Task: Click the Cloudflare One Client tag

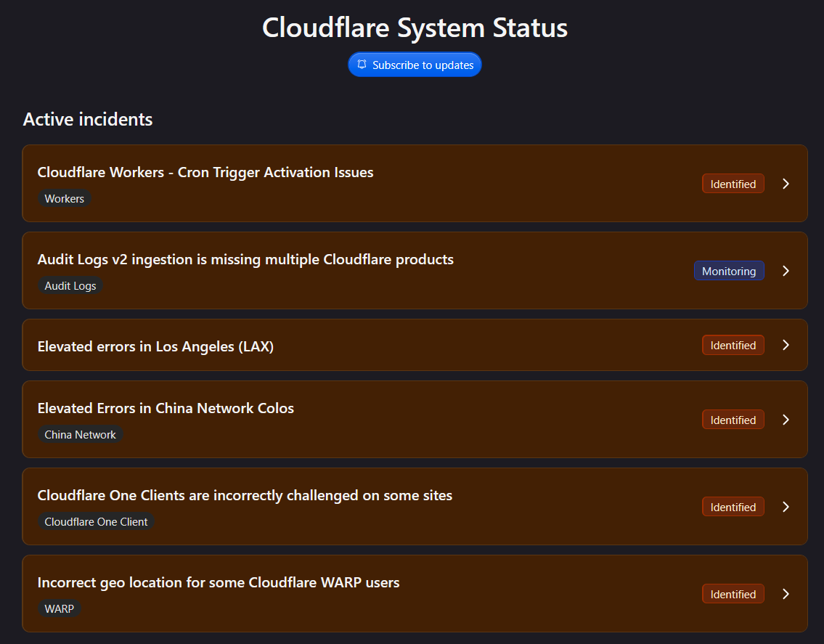Action: coord(96,522)
